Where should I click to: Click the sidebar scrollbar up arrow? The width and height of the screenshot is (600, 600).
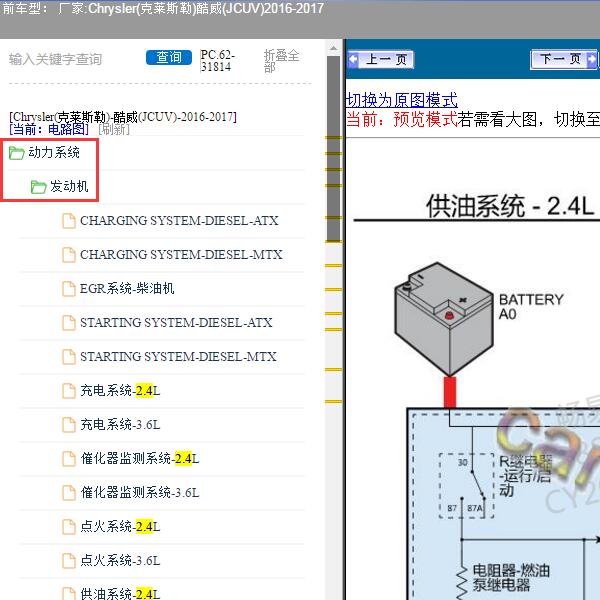(334, 49)
